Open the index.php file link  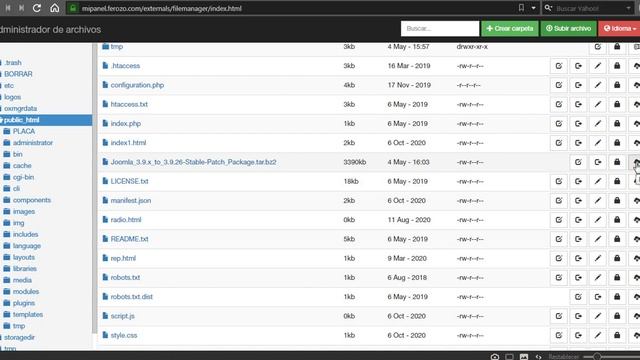pyautogui.click(x=126, y=123)
